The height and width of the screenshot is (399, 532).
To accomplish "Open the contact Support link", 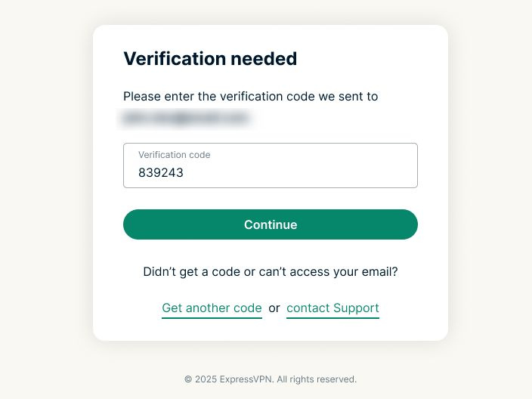I will [332, 308].
